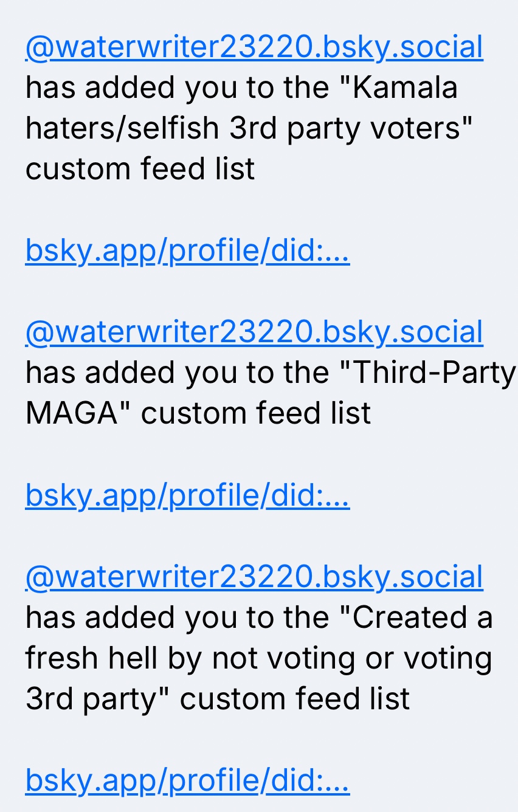Click the word 'Kamala' in the first notice
Screen dimensions: 518x812
coord(405,88)
